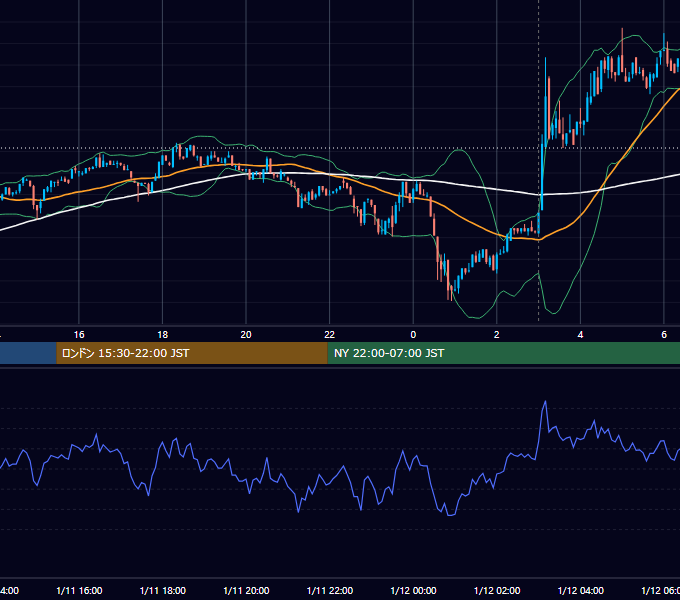
Task: Click the 18 hour label on upper axis
Action: pos(163,335)
